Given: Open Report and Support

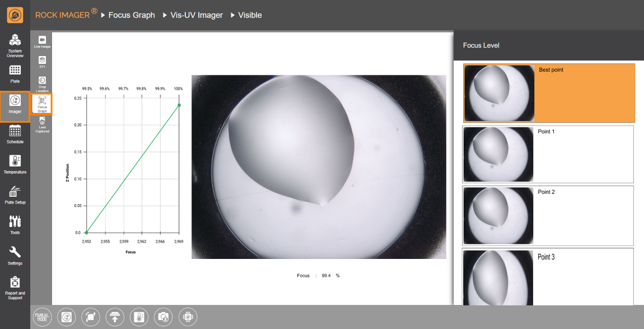Looking at the screenshot, I should [x=15, y=288].
